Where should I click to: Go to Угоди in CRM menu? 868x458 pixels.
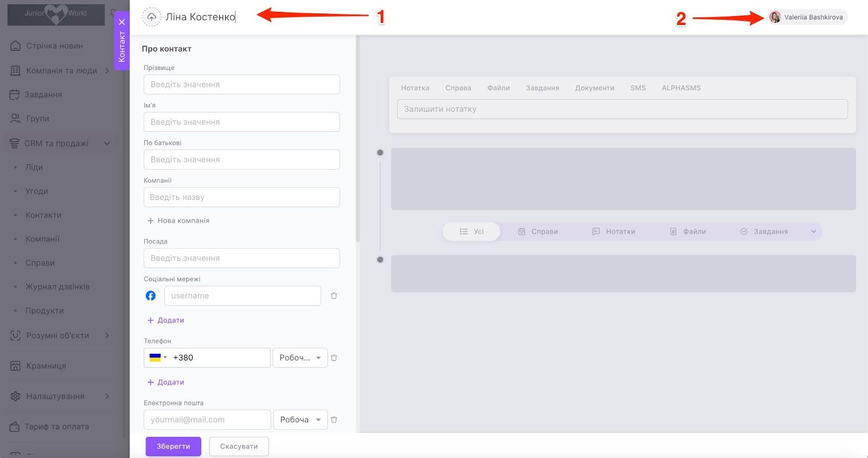37,191
